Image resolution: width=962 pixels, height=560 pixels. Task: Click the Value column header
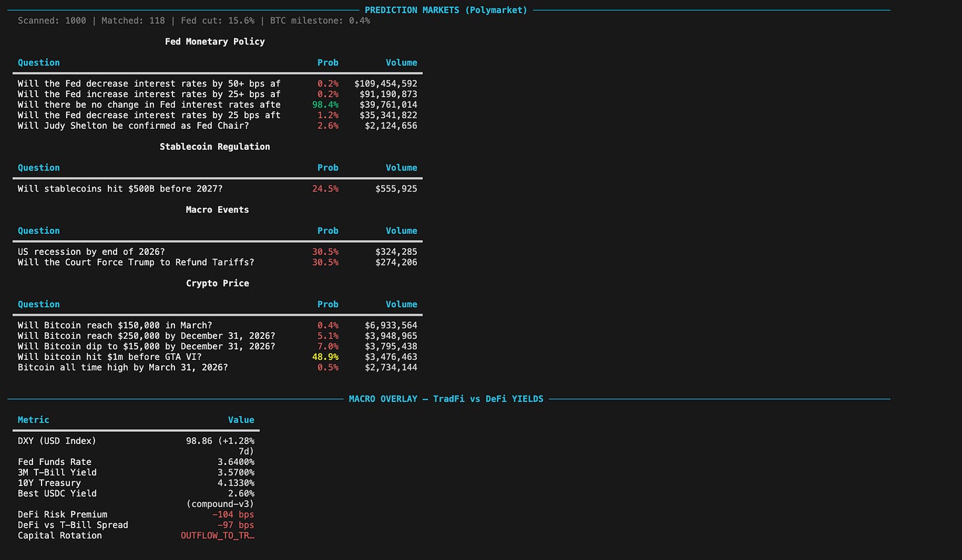(x=241, y=420)
